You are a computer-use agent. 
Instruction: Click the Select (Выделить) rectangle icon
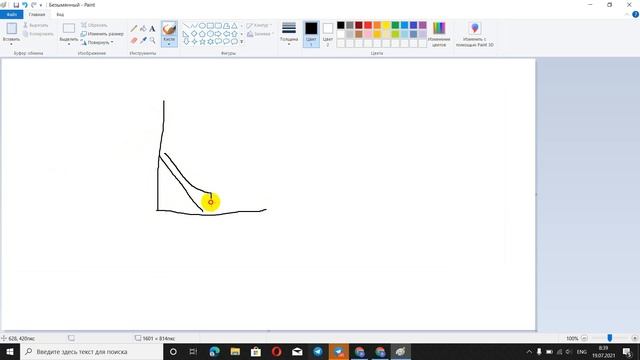pyautogui.click(x=69, y=28)
